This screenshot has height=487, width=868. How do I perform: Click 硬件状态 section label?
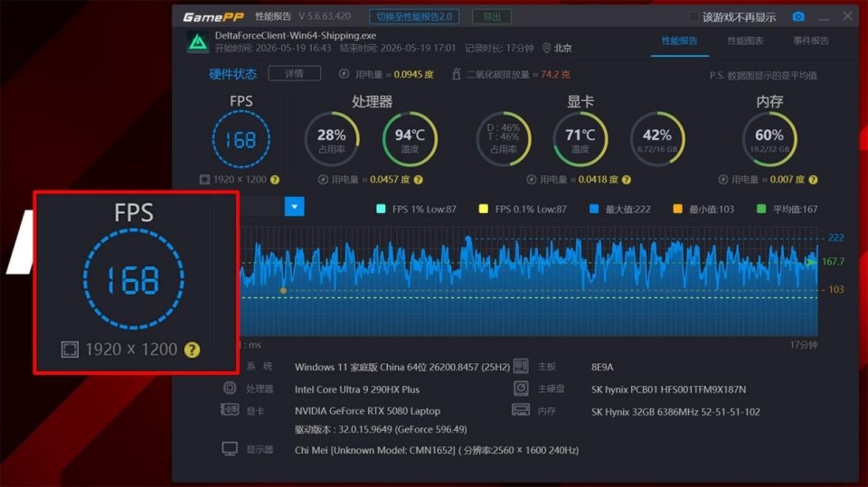coord(232,74)
